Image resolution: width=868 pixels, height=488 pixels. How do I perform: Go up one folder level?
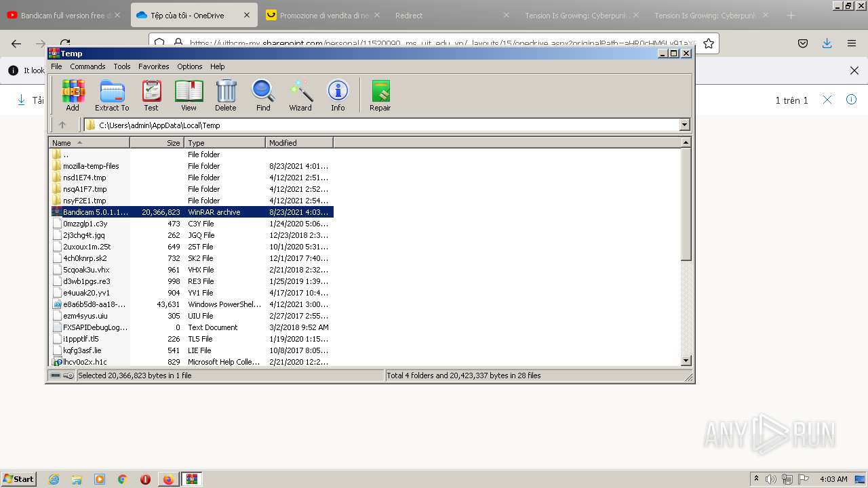coord(62,125)
